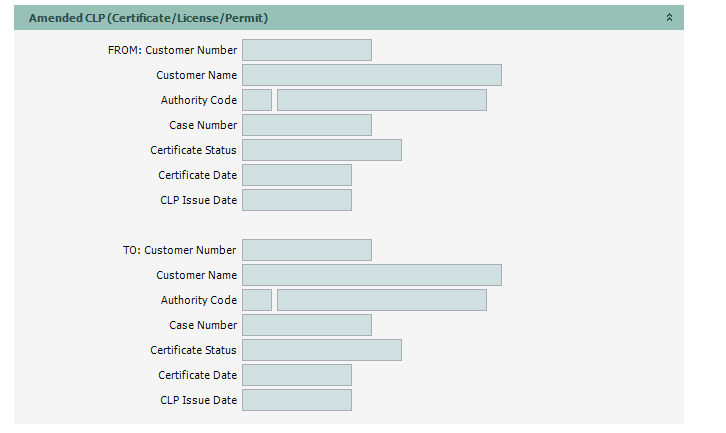The image size is (726, 433).
Task: Select the short FROM Authority Code box
Action: (257, 100)
